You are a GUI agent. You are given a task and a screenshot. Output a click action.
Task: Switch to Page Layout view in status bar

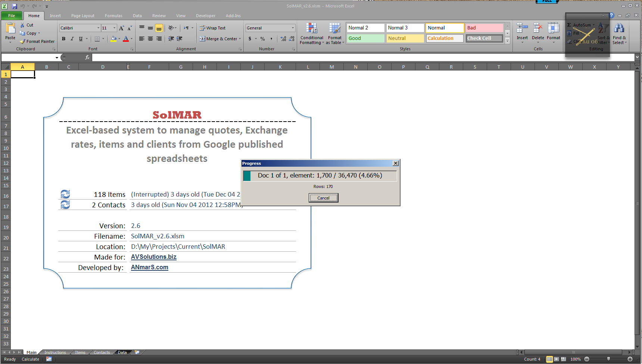pyautogui.click(x=557, y=359)
